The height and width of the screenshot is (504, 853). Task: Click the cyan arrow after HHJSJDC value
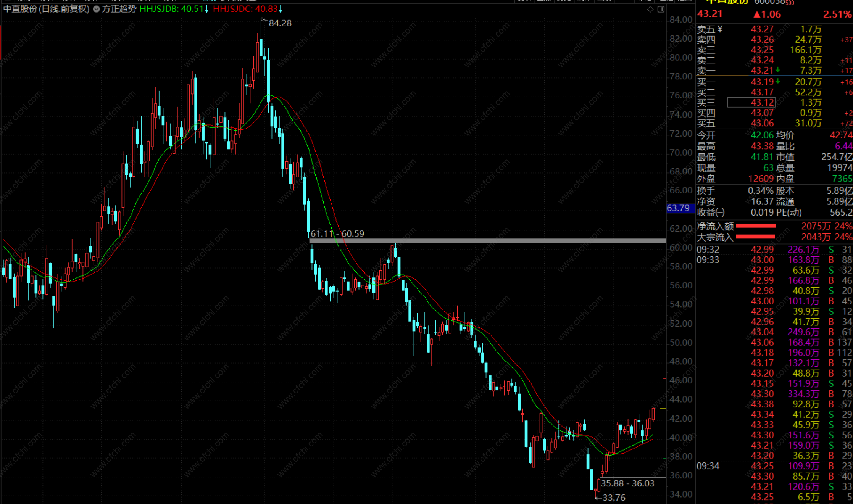point(281,10)
